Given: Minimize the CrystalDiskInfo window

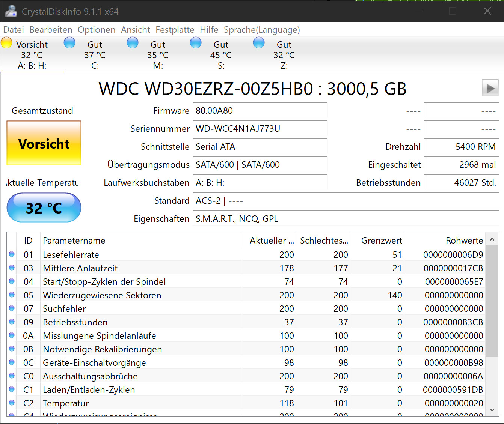Looking at the screenshot, I should [x=418, y=11].
